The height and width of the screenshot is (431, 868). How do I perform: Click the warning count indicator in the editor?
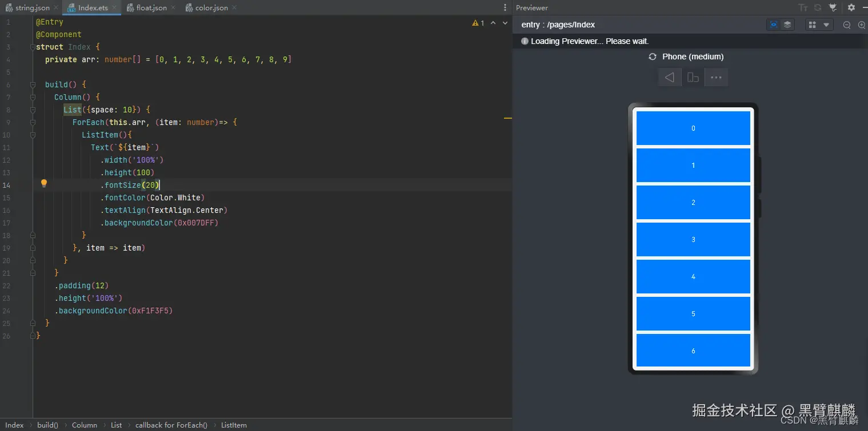click(478, 23)
